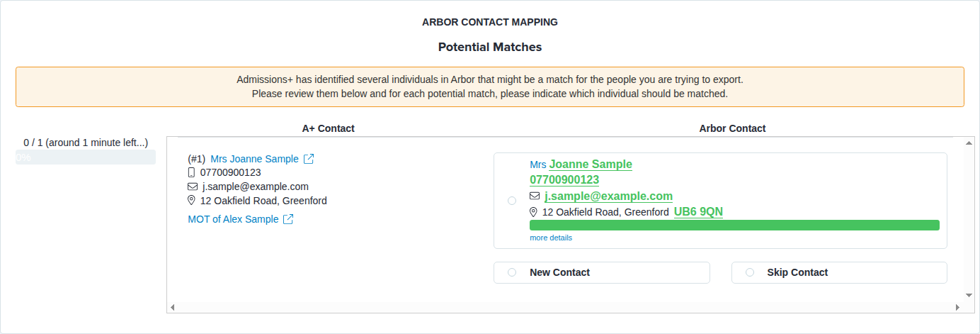The height and width of the screenshot is (334, 980).
Task: Click the green match confidence bar
Action: tap(734, 225)
